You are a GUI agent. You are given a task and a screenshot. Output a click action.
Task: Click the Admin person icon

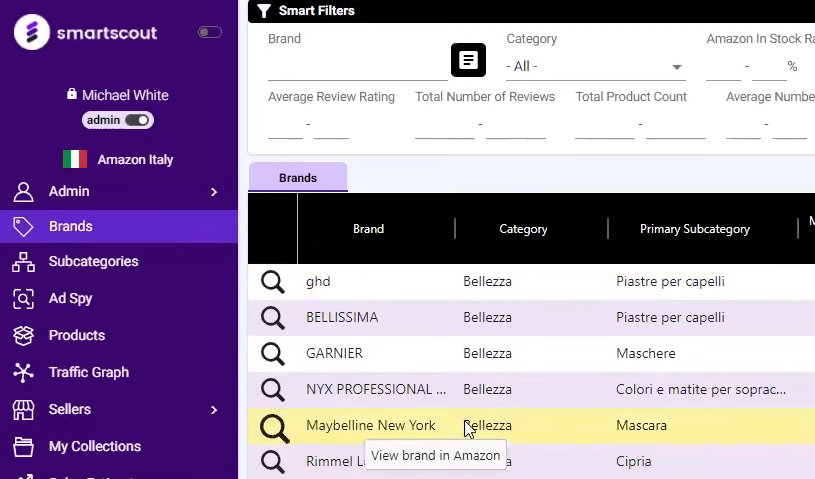pos(23,192)
